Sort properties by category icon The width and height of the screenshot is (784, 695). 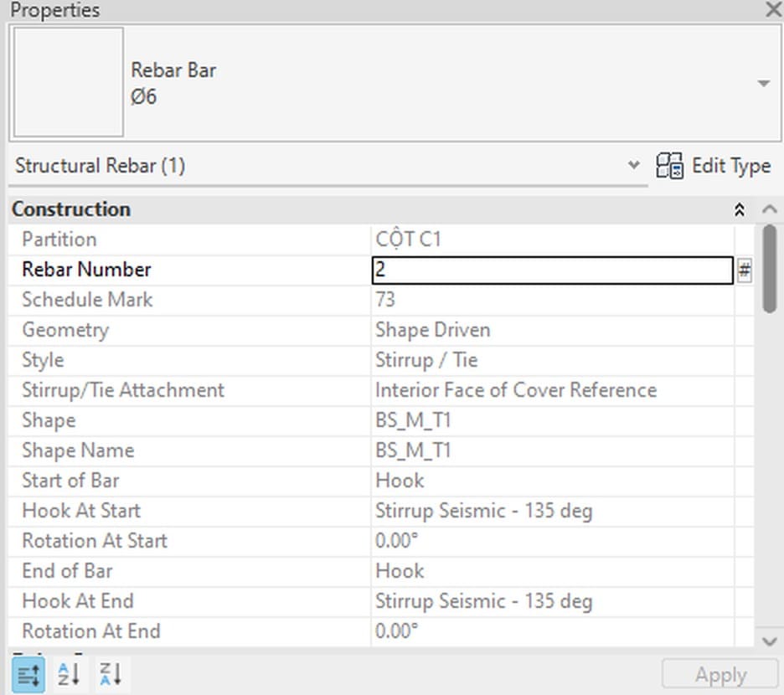click(x=28, y=675)
